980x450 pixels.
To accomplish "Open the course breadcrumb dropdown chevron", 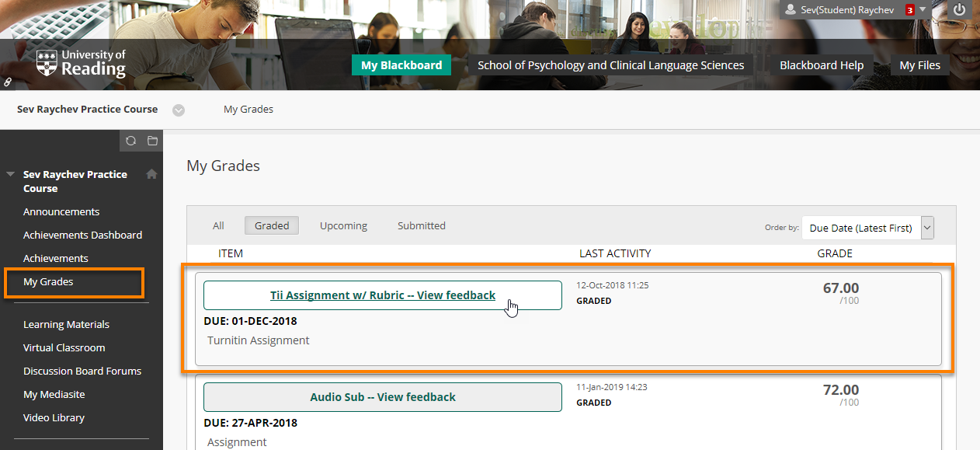I will pyautogui.click(x=179, y=110).
